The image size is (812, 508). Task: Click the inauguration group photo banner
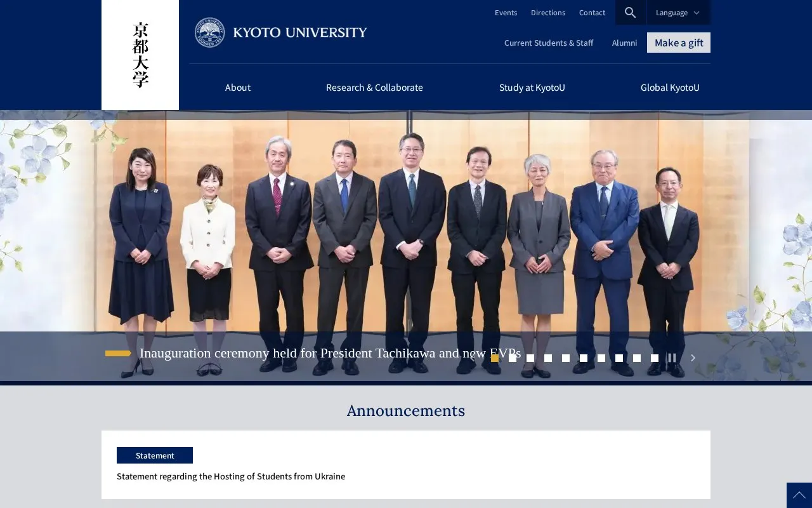pos(406,245)
